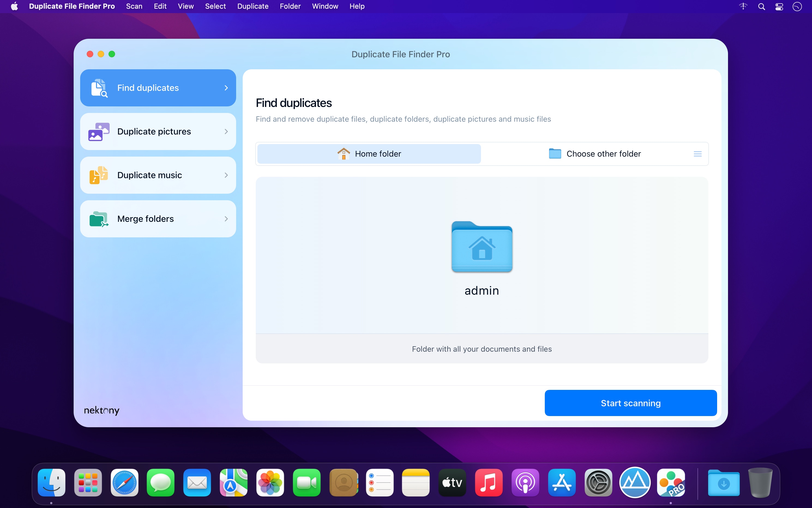Open the blue mountain-peaks app in the Dock

coord(635,482)
